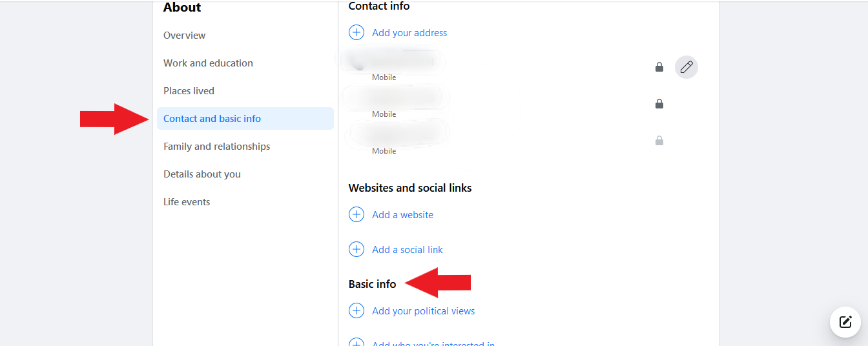Click the About heading

pos(182,8)
